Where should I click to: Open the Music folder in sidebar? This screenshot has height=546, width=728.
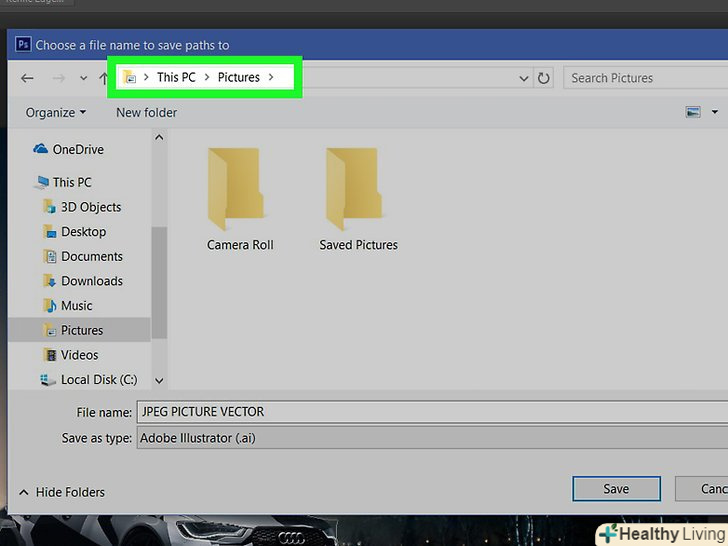pos(76,306)
